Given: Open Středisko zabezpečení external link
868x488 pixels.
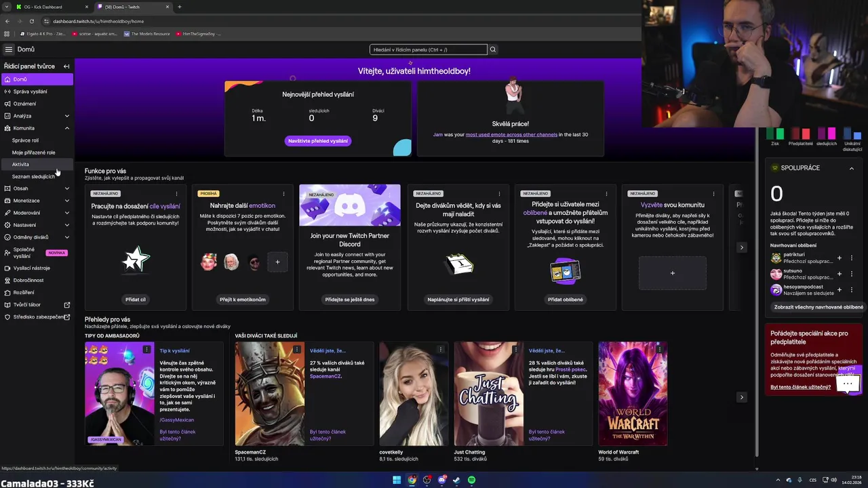Looking at the screenshot, I should click(37, 317).
